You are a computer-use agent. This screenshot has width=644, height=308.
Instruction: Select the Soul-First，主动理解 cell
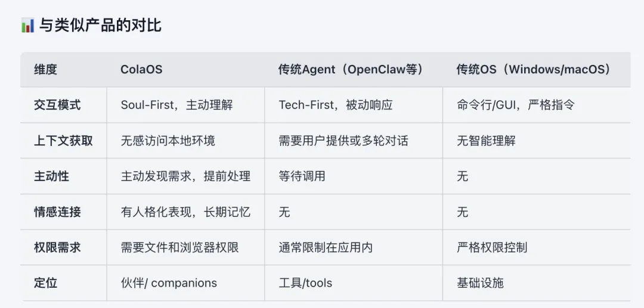177,105
